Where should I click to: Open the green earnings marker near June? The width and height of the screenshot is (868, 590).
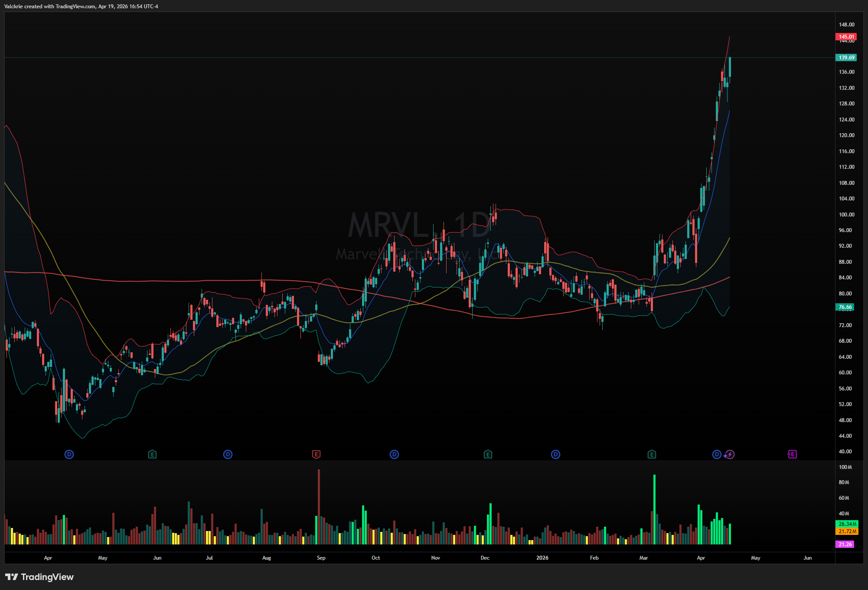(152, 454)
